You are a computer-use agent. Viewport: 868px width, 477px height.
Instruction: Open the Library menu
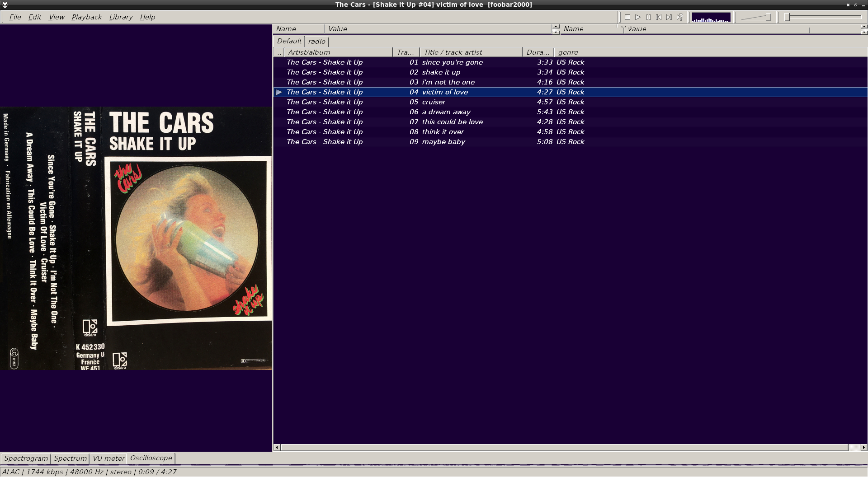121,17
